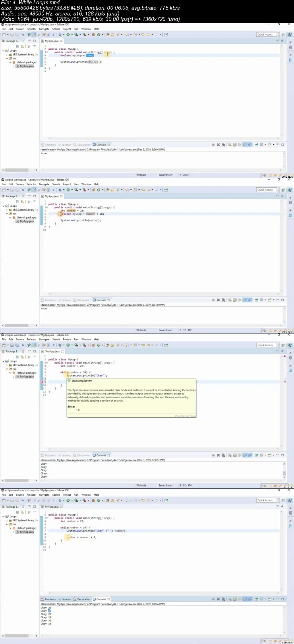The width and height of the screenshot is (294, 644).
Task: Maximize Package Explorer panel in the third frame
Action: (x=34, y=351)
